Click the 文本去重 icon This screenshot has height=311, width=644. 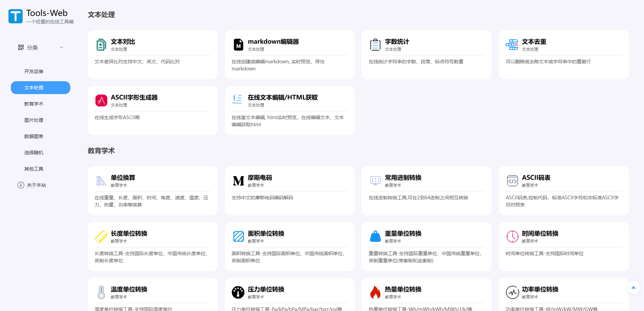[x=512, y=45]
